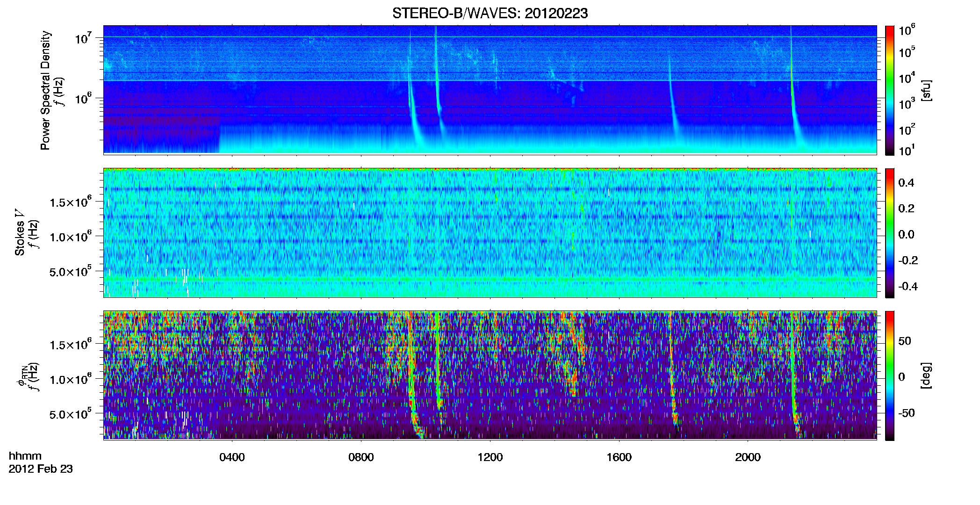
Task: Click the title STEREO-B/WAVES: 20120223
Action: point(490,13)
